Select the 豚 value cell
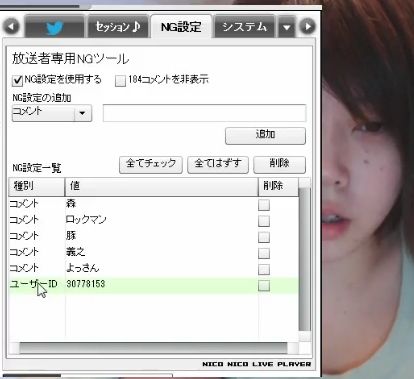 point(162,236)
